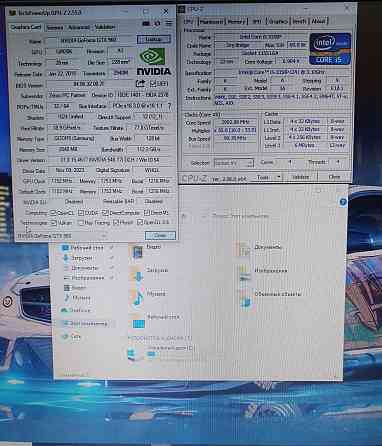Toggle the OpenCL checkbox
Viewport: 382px width, 446px height.
pos(53,212)
